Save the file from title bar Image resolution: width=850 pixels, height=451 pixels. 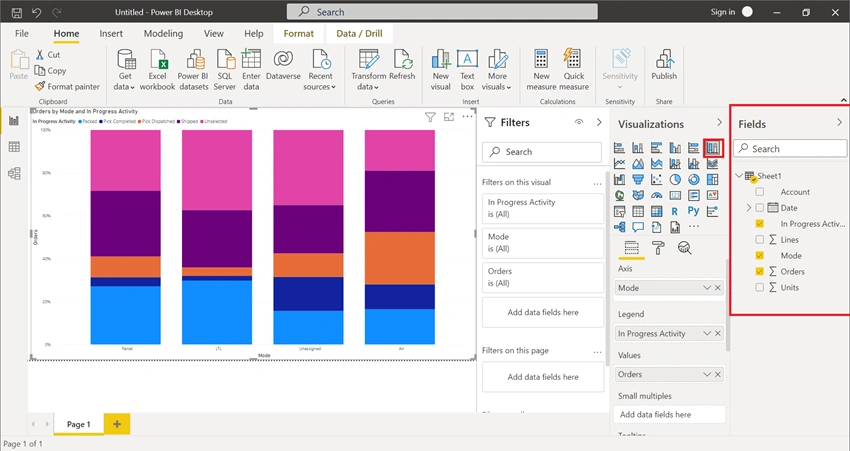coord(17,12)
